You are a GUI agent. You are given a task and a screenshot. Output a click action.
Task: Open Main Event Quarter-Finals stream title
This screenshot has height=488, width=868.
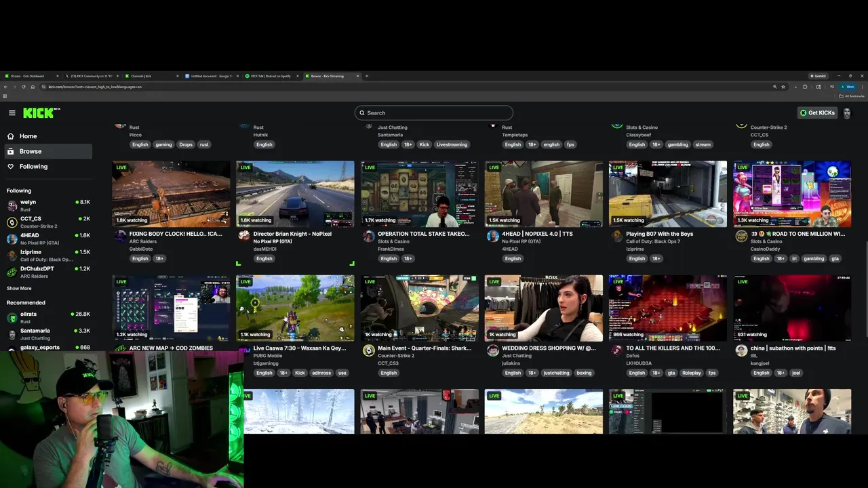pos(425,348)
